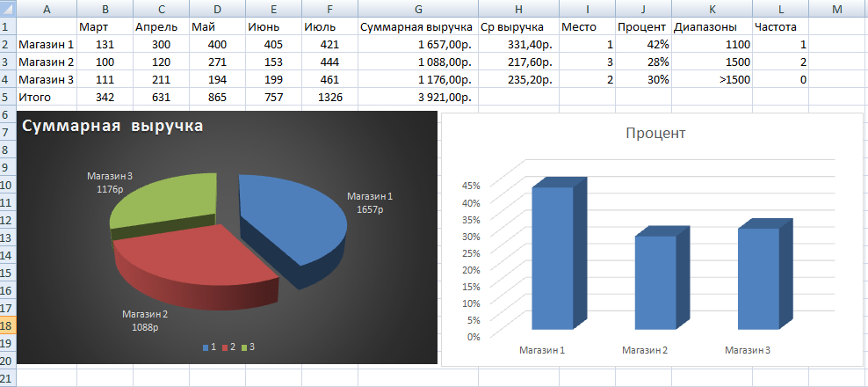The height and width of the screenshot is (387, 868).
Task: Select the Суммарная выручка header cell
Action: pyautogui.click(x=418, y=26)
